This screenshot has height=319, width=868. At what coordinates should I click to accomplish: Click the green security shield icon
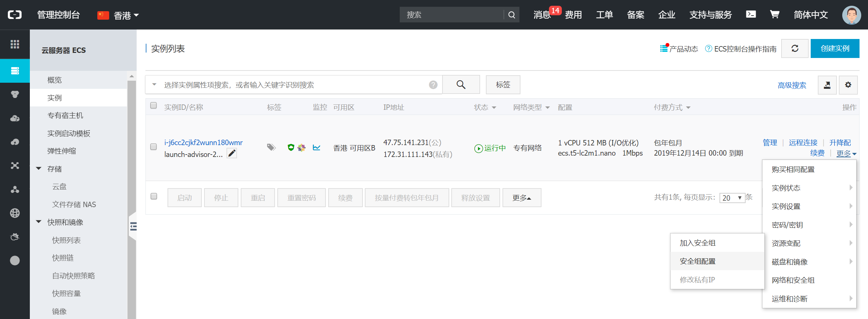pyautogui.click(x=291, y=147)
